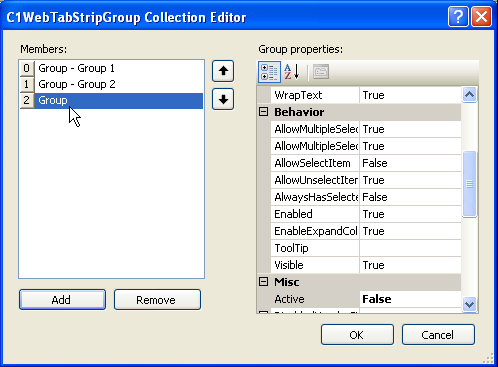Click the bold False value of Active

(410, 299)
